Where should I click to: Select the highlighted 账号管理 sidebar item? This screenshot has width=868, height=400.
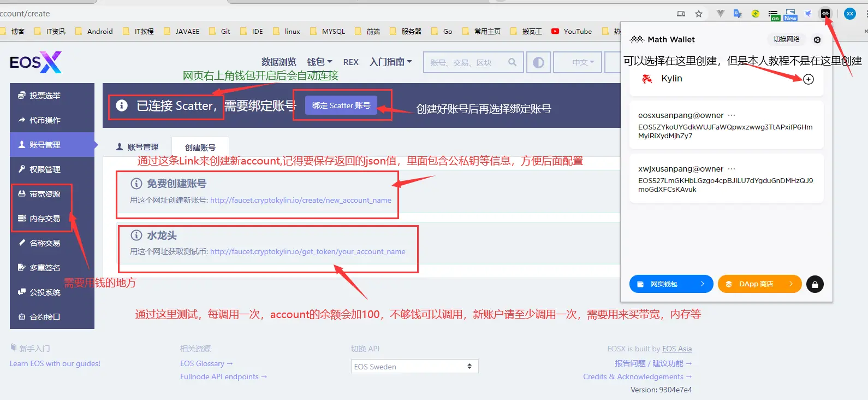coord(52,145)
